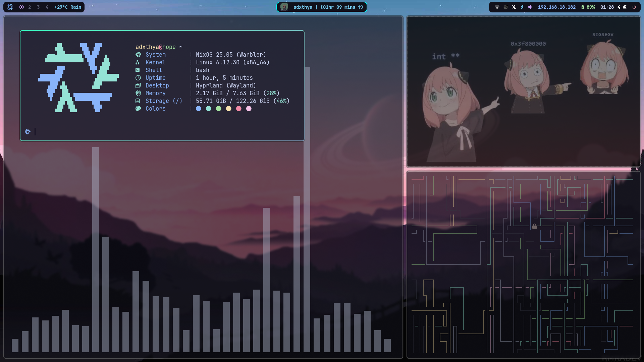The image size is (644, 362).
Task: Click the NixOS prompt icon in terminal
Action: [x=28, y=132]
